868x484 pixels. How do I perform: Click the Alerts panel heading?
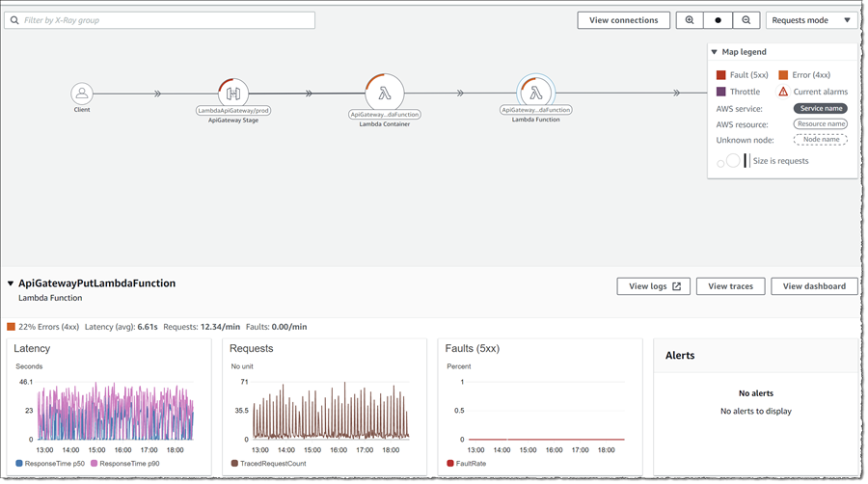680,356
